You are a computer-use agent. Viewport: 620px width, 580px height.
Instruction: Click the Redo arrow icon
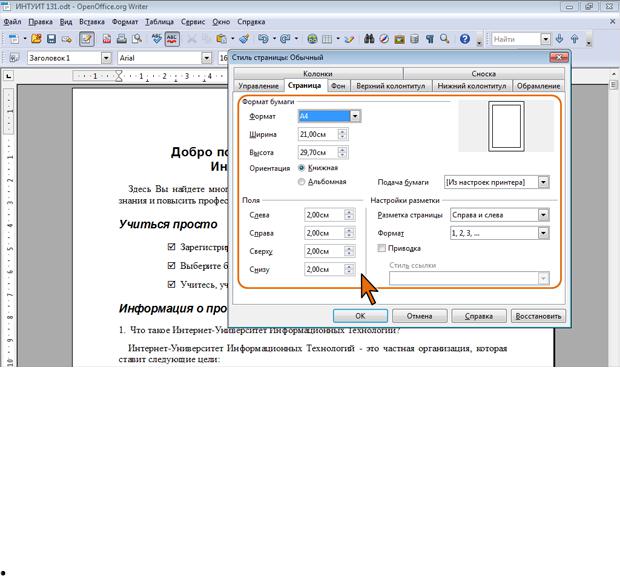[x=285, y=39]
